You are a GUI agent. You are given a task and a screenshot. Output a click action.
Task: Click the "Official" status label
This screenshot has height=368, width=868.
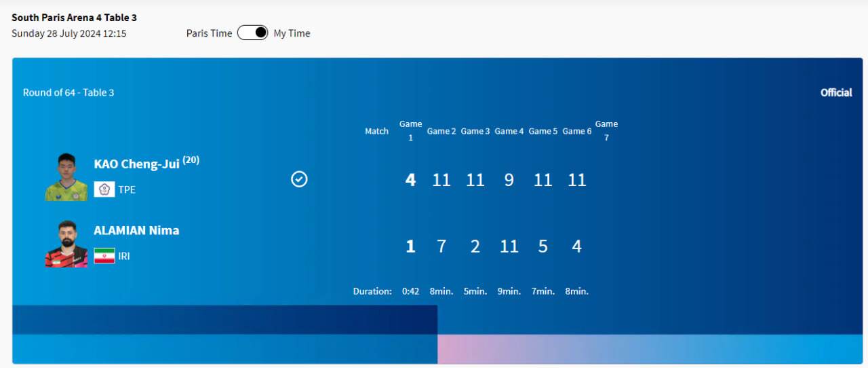(x=836, y=92)
